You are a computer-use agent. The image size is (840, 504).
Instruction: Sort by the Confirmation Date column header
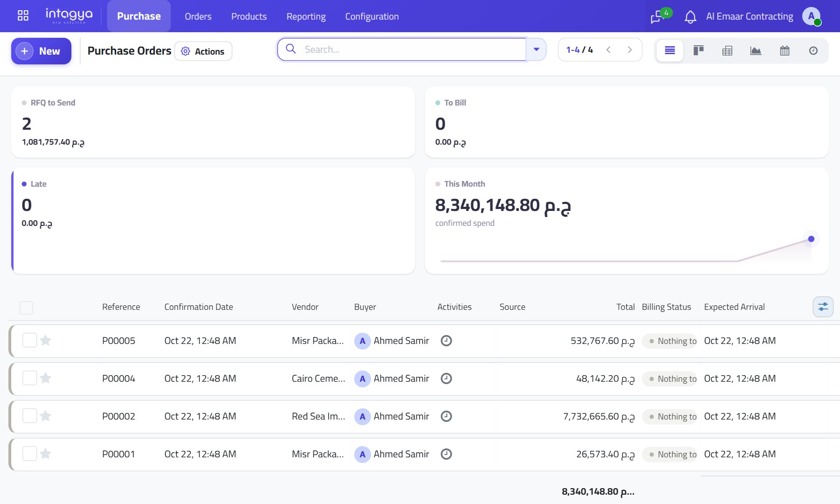(198, 307)
